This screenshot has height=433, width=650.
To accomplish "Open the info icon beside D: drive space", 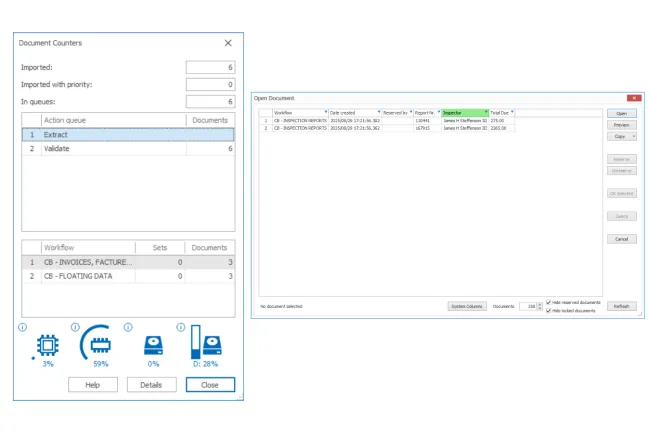I will 181,327.
